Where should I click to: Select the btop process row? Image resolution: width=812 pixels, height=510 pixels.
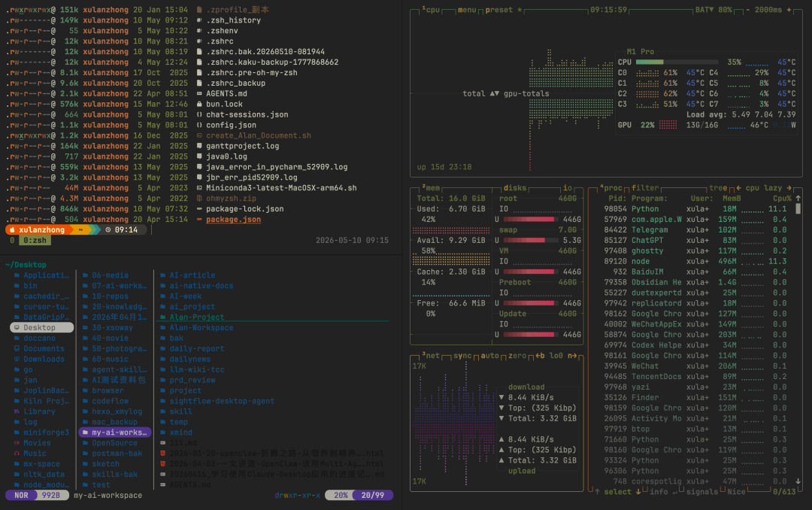click(695, 429)
